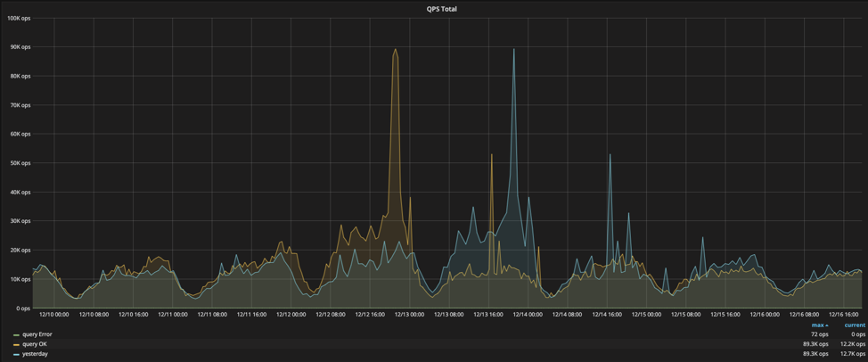Click the 60K ops y-axis label

pyautogui.click(x=20, y=134)
